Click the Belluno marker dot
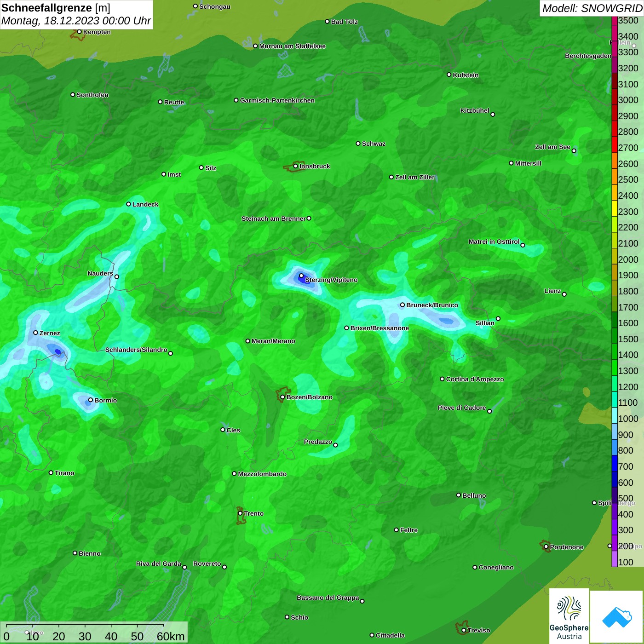 coord(458,495)
